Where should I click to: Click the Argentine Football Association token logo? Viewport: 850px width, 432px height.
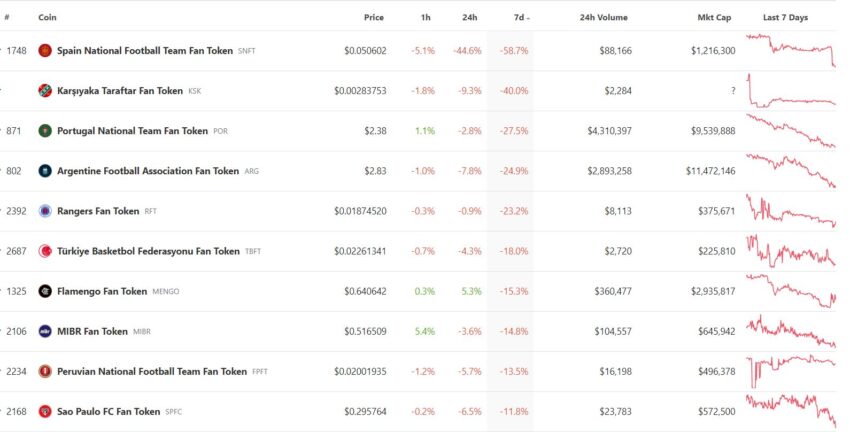point(45,171)
